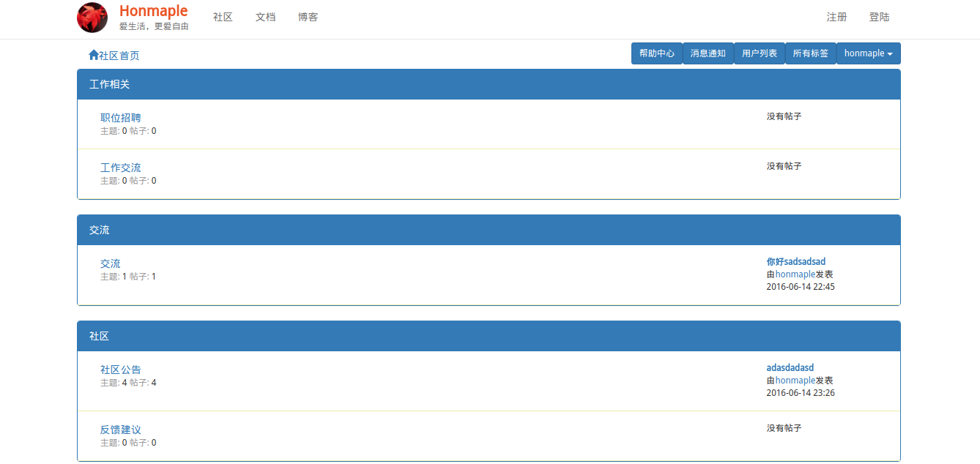Screen dimensions: 980x464
Task: Open the 消息通知 button
Action: [708, 53]
